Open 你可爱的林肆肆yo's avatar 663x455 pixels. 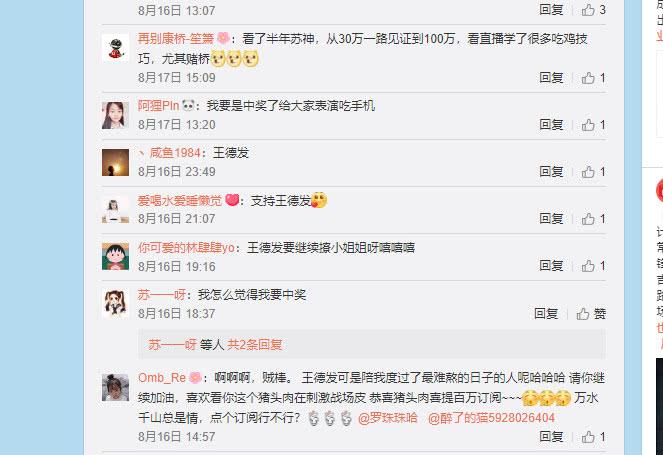tap(115, 256)
